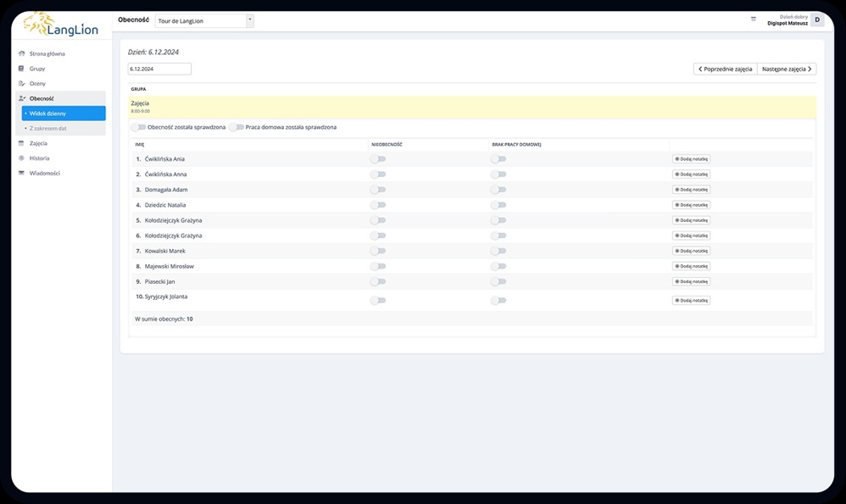Click the Historia clock icon
The height and width of the screenshot is (504, 846).
click(x=21, y=158)
